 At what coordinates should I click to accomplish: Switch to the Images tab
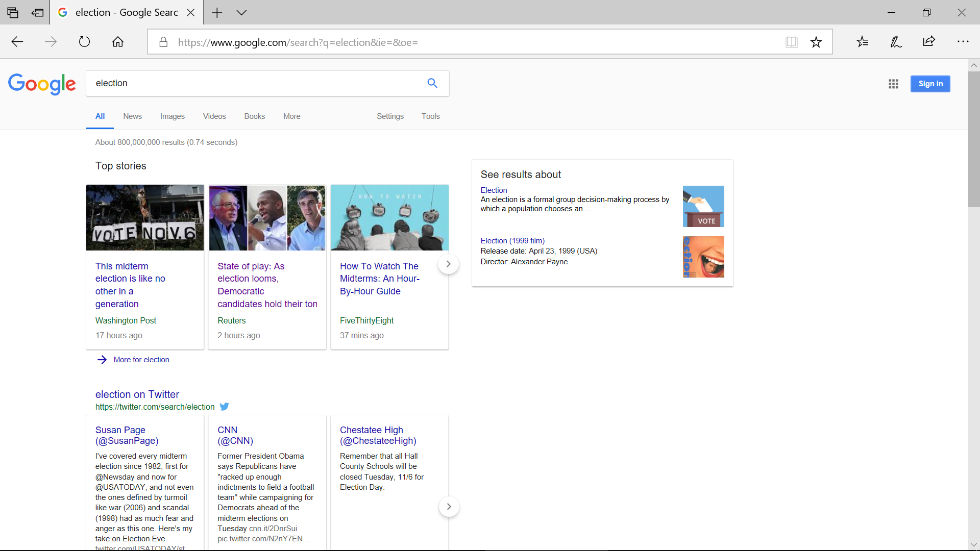click(173, 116)
